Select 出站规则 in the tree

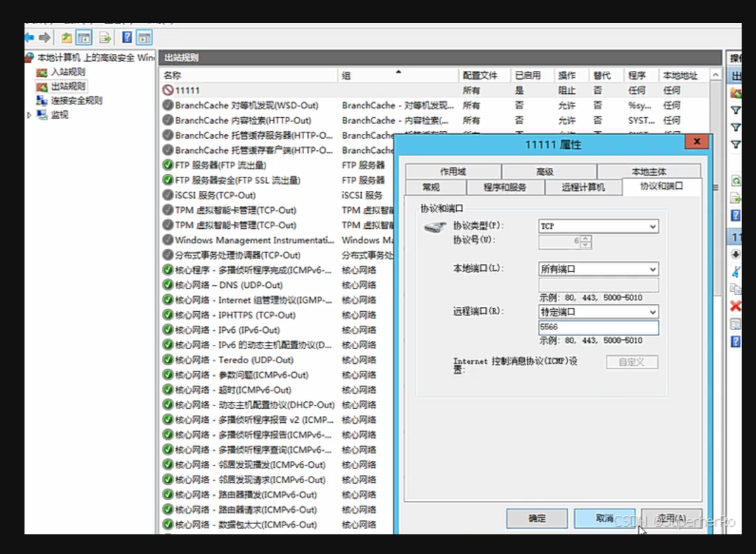[68, 86]
